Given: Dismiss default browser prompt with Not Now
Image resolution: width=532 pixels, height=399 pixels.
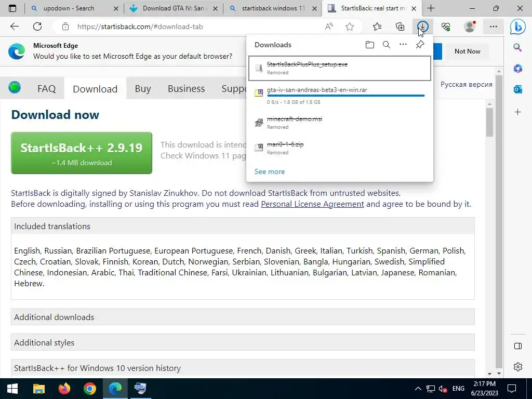Looking at the screenshot, I should (467, 51).
